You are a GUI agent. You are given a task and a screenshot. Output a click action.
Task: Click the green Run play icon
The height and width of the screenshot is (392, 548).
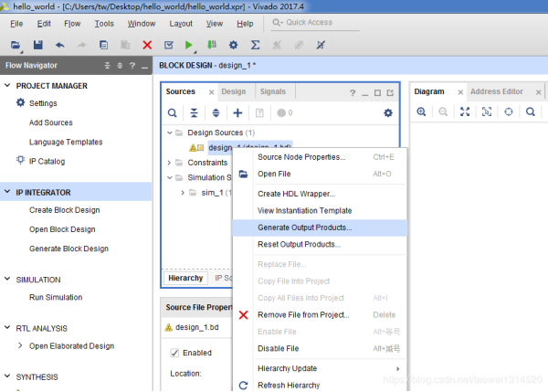point(189,45)
